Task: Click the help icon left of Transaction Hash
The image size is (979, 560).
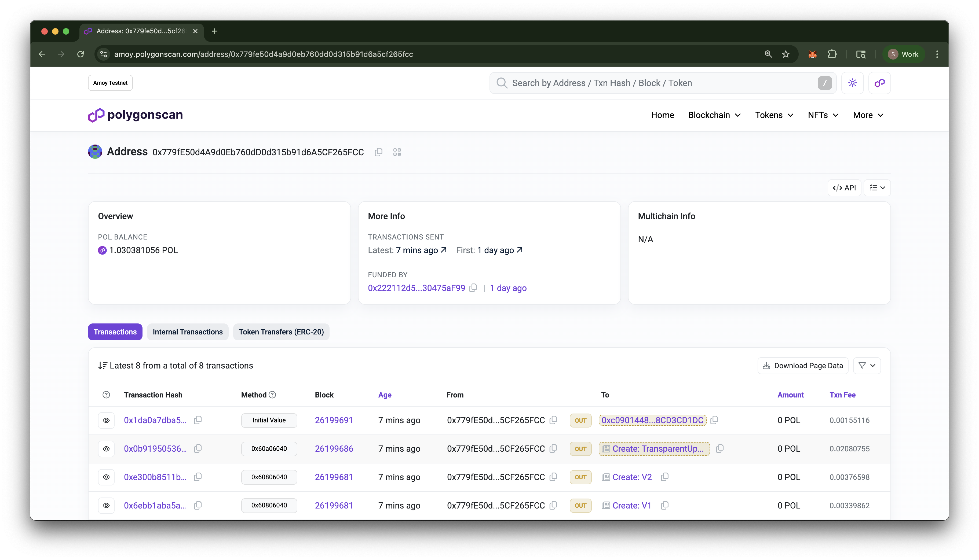Action: pyautogui.click(x=106, y=395)
